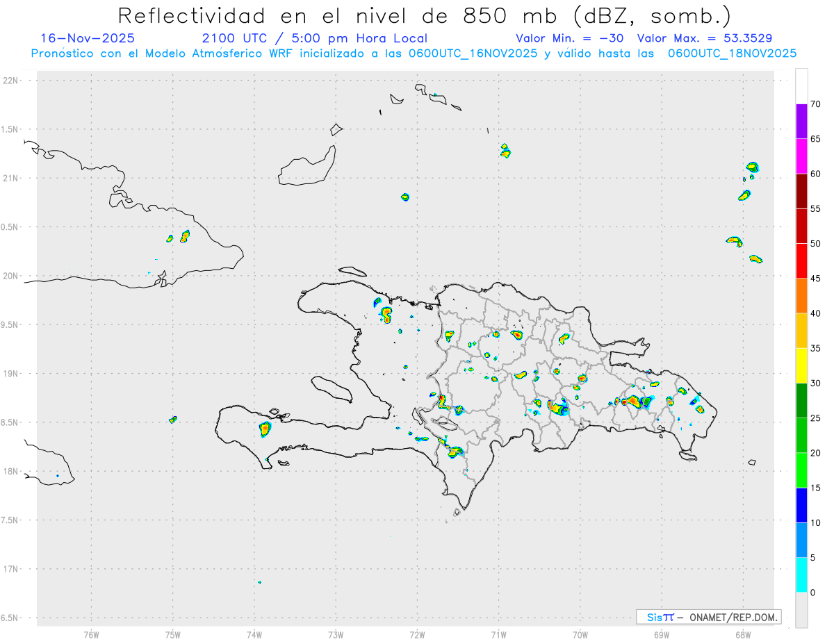Click the cyan 0-5 dBZ color band
This screenshot has height=644, width=834.
tap(801, 575)
